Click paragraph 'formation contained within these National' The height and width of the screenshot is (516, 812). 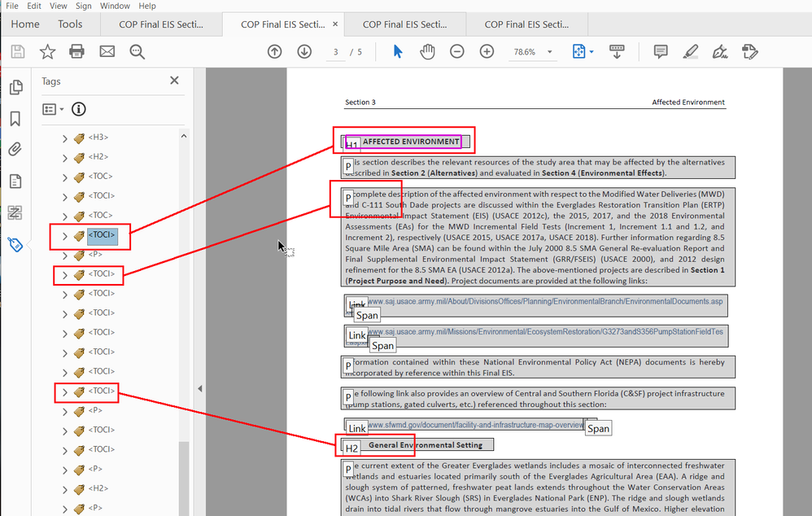coord(538,367)
